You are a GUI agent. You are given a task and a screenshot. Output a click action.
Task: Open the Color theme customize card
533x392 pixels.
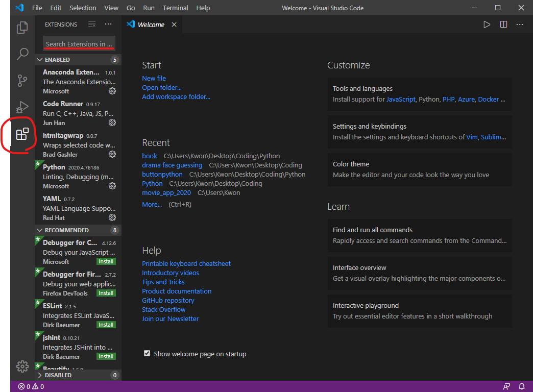(x=420, y=169)
